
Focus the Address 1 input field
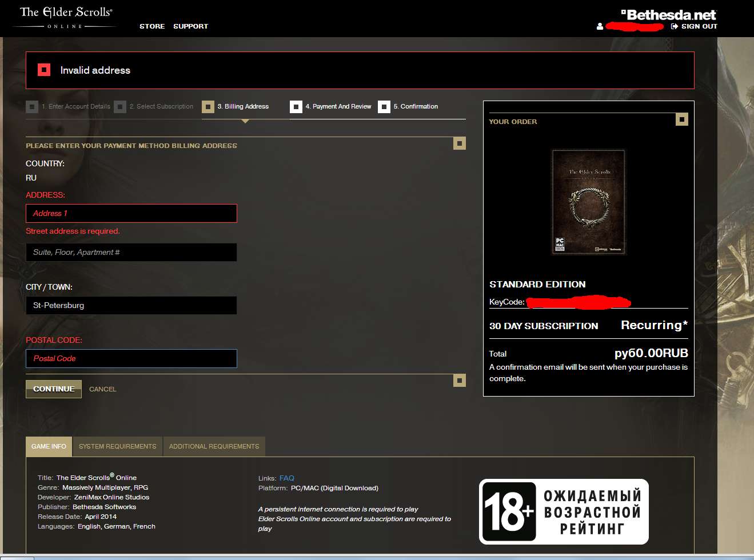point(131,213)
